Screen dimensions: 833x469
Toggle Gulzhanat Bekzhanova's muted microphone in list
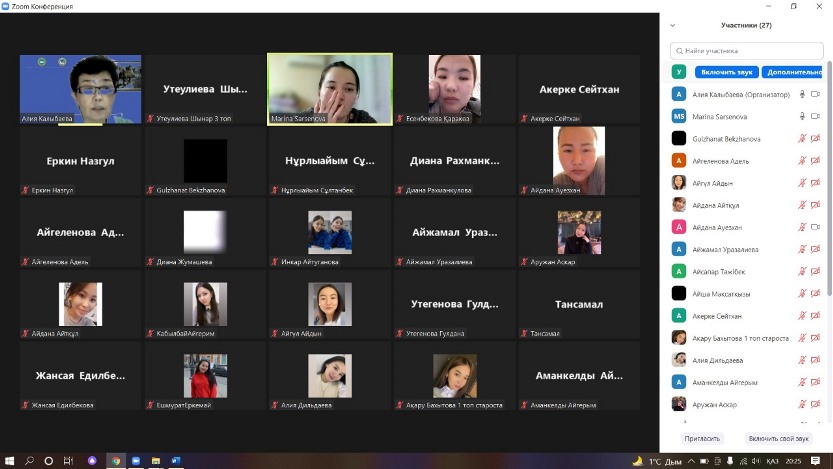(x=802, y=138)
